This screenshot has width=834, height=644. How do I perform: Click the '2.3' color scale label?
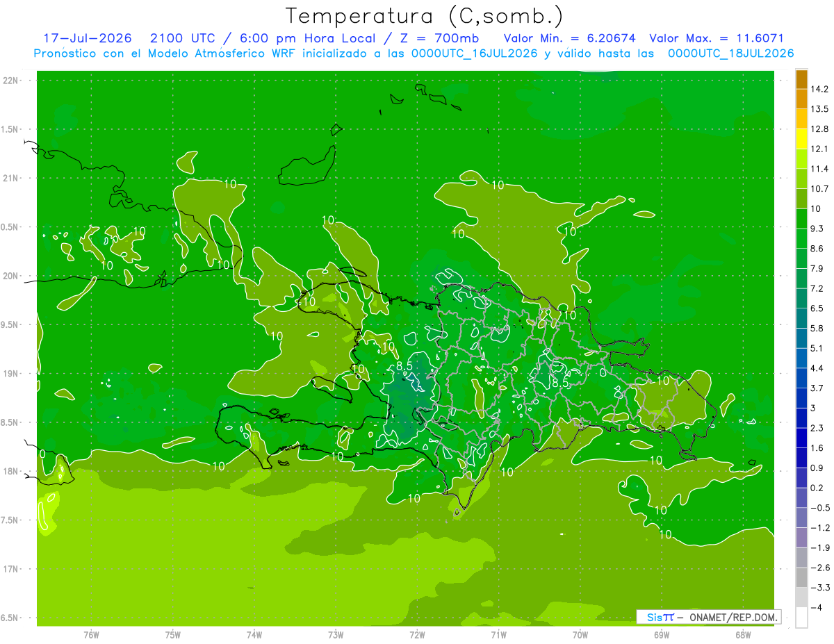[819, 428]
